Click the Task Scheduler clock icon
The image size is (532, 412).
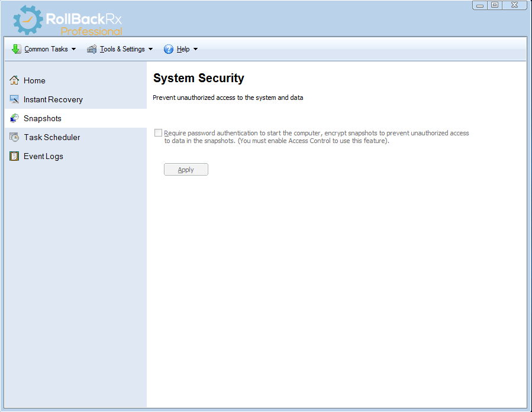coord(14,137)
